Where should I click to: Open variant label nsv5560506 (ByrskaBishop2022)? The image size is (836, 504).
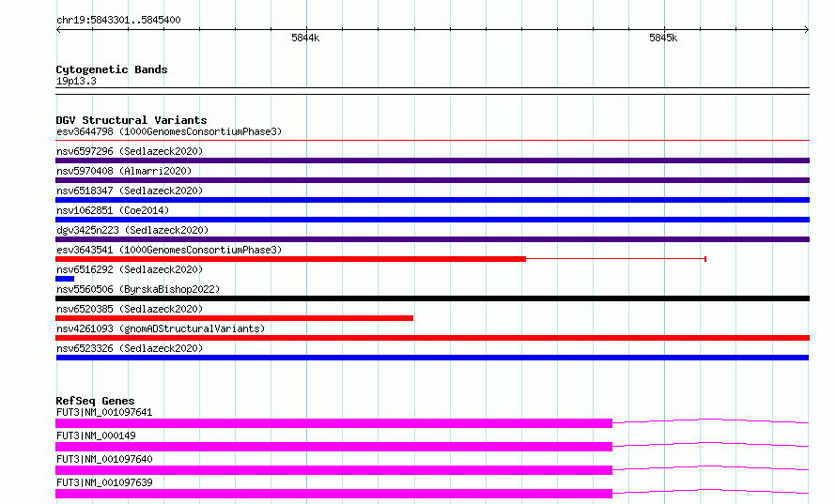(138, 289)
